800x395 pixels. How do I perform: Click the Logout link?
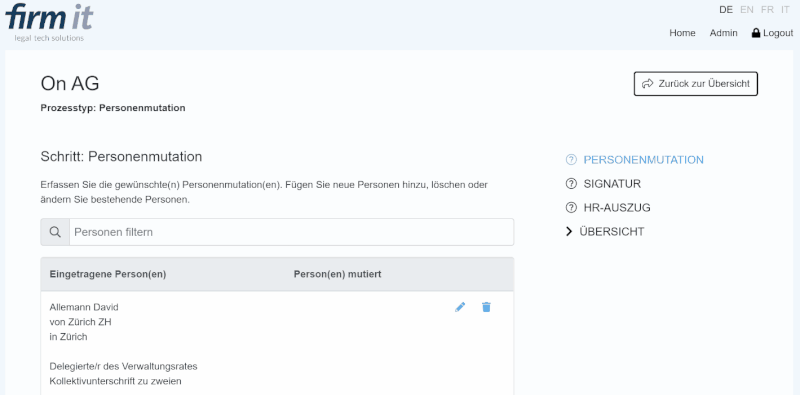pyautogui.click(x=778, y=33)
